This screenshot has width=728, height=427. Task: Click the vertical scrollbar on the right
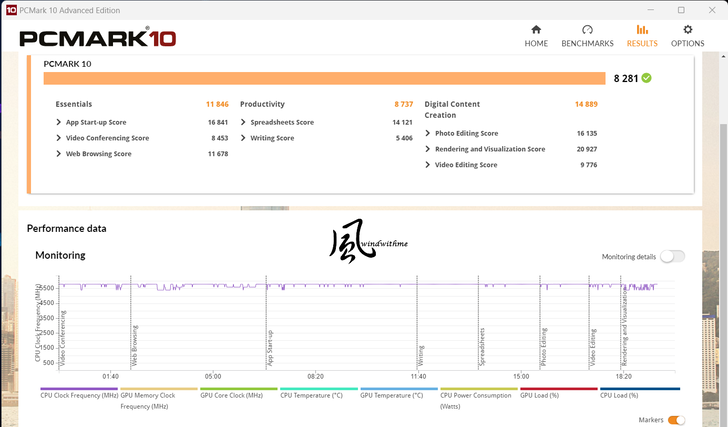pos(723,150)
